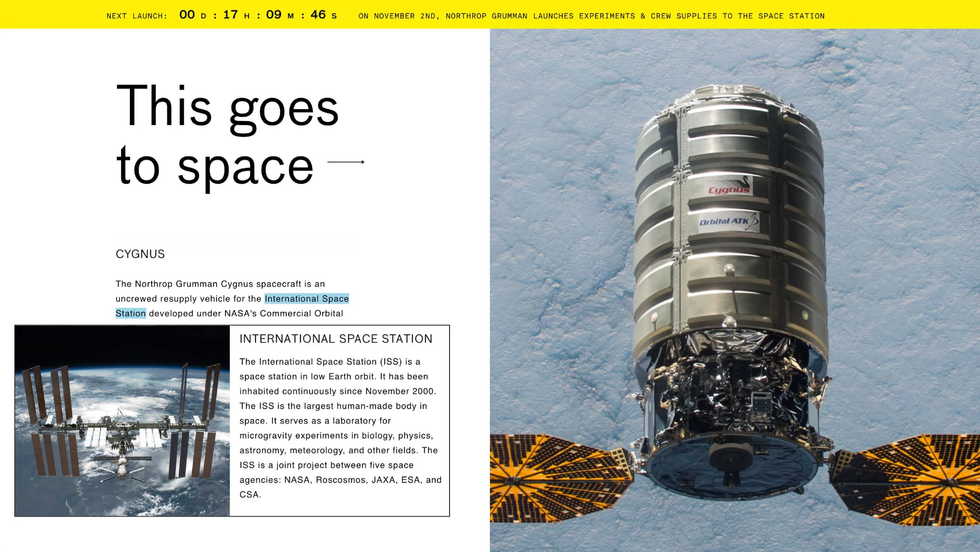The height and width of the screenshot is (552, 980).
Task: Click the "NEXT LAUNCH:" label in banner
Action: (136, 16)
